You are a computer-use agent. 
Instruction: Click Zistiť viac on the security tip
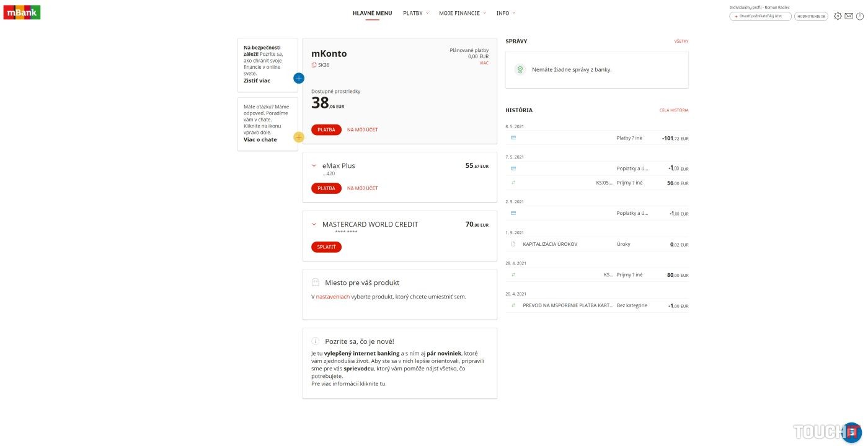click(x=257, y=81)
